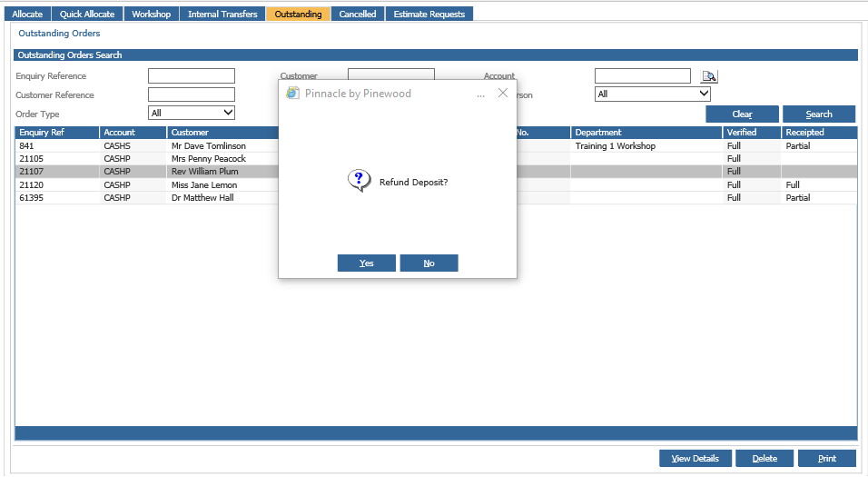Sort by Verified column header

click(x=752, y=133)
